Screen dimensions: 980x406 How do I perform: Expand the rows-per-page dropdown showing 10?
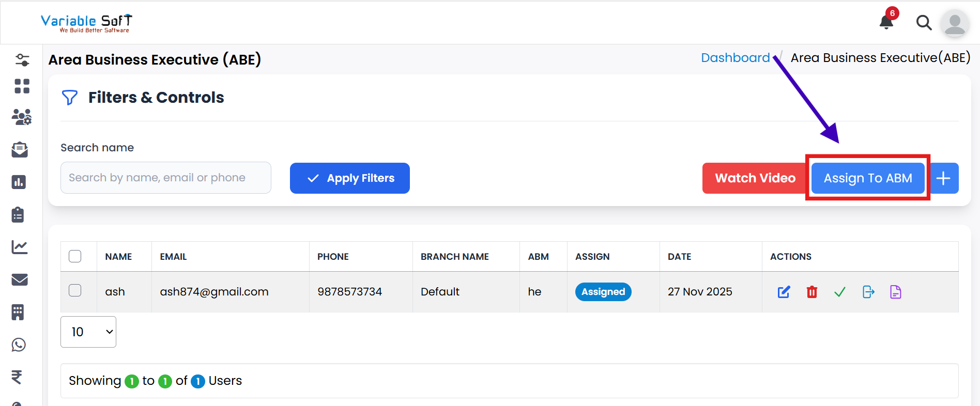(88, 332)
